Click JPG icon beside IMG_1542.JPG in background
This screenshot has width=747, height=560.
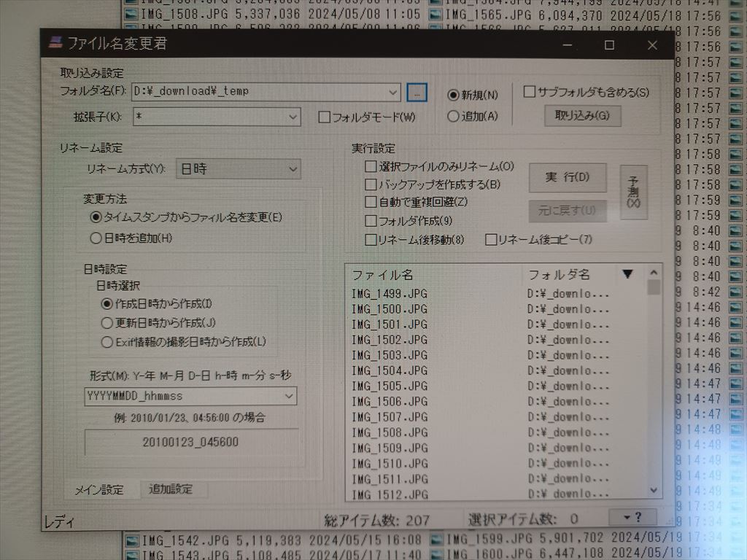[131, 540]
